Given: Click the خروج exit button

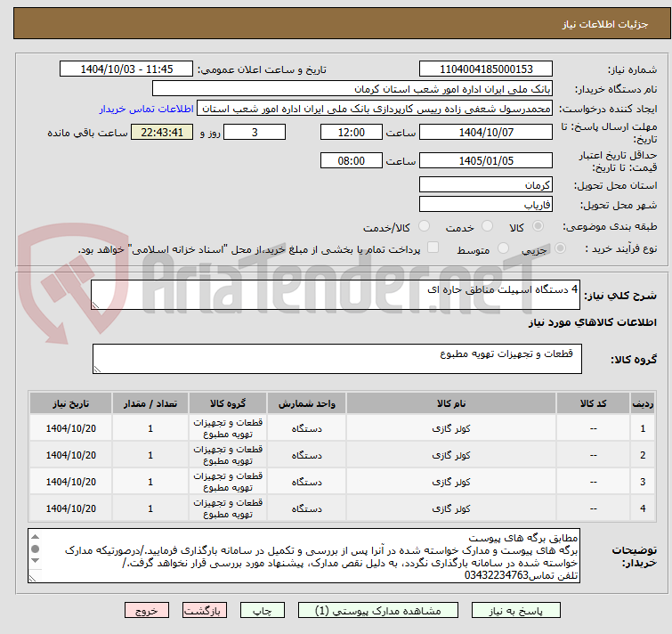Looking at the screenshot, I should (x=147, y=611).
